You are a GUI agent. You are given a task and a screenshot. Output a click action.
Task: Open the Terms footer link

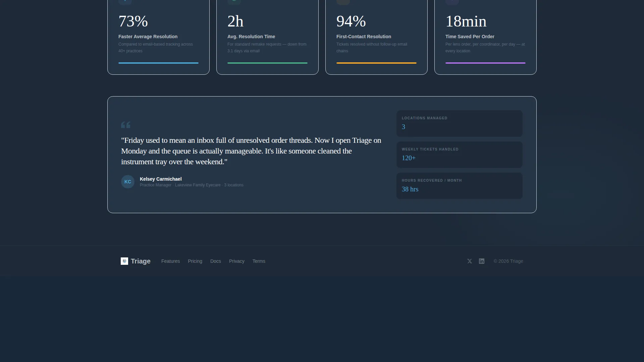(259, 261)
